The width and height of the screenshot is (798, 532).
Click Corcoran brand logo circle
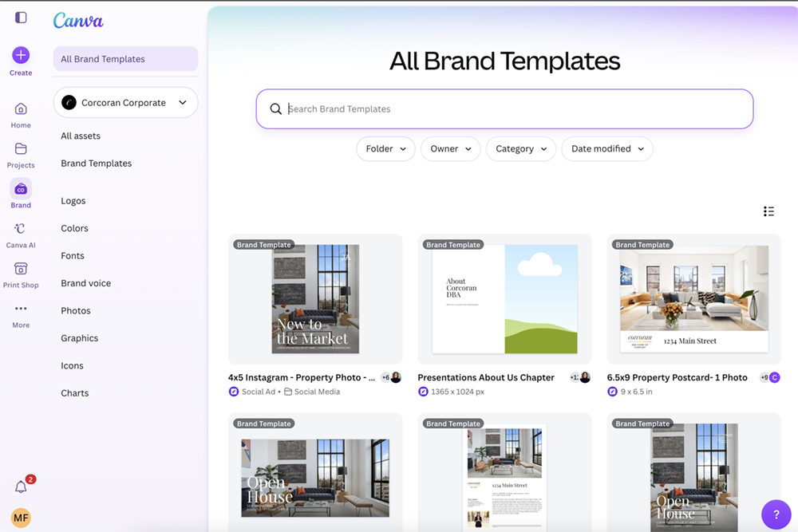pyautogui.click(x=69, y=102)
